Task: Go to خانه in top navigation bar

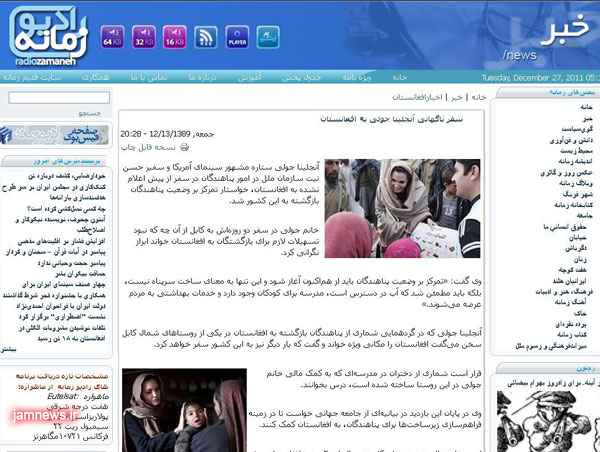Action: pyautogui.click(x=399, y=77)
